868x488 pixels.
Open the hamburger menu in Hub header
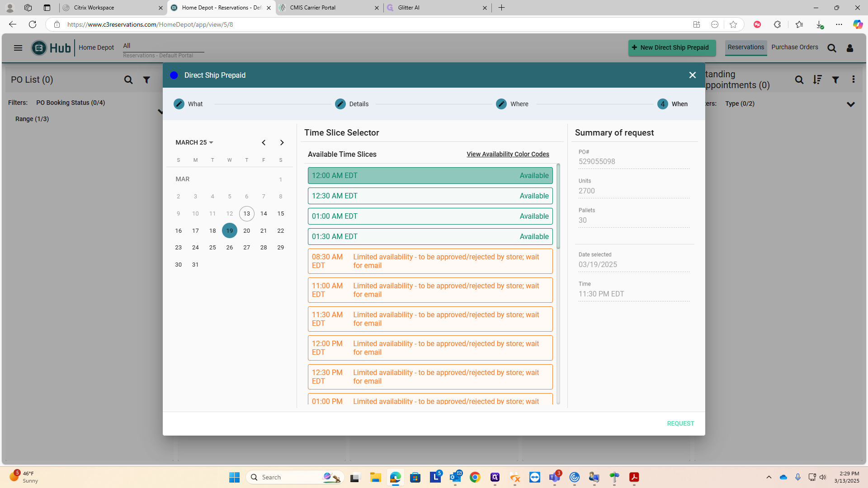coord(18,48)
